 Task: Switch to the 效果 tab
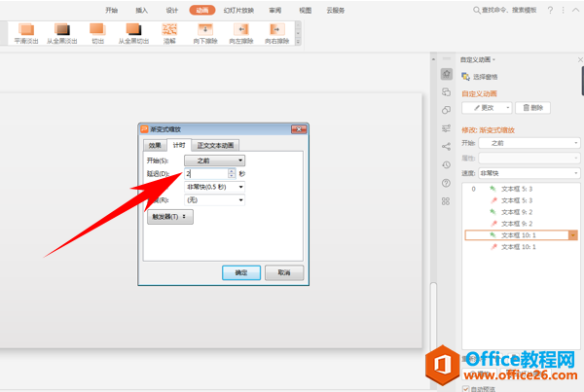pos(155,144)
